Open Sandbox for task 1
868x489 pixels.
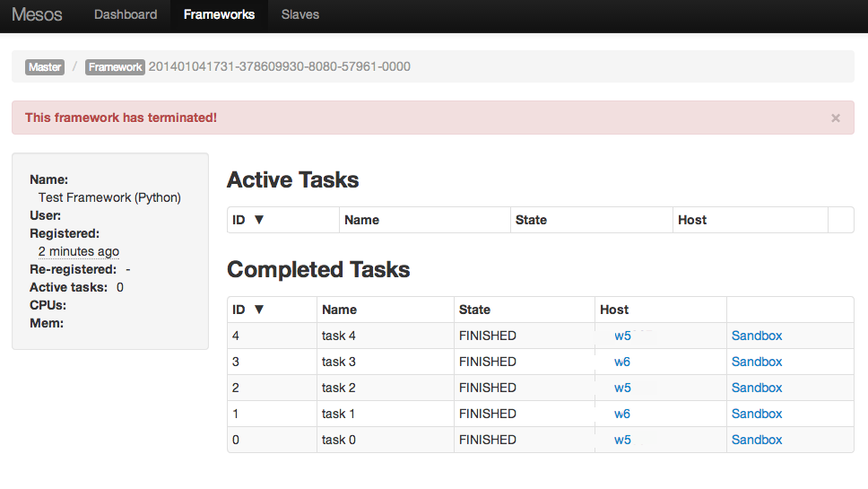pyautogui.click(x=757, y=414)
